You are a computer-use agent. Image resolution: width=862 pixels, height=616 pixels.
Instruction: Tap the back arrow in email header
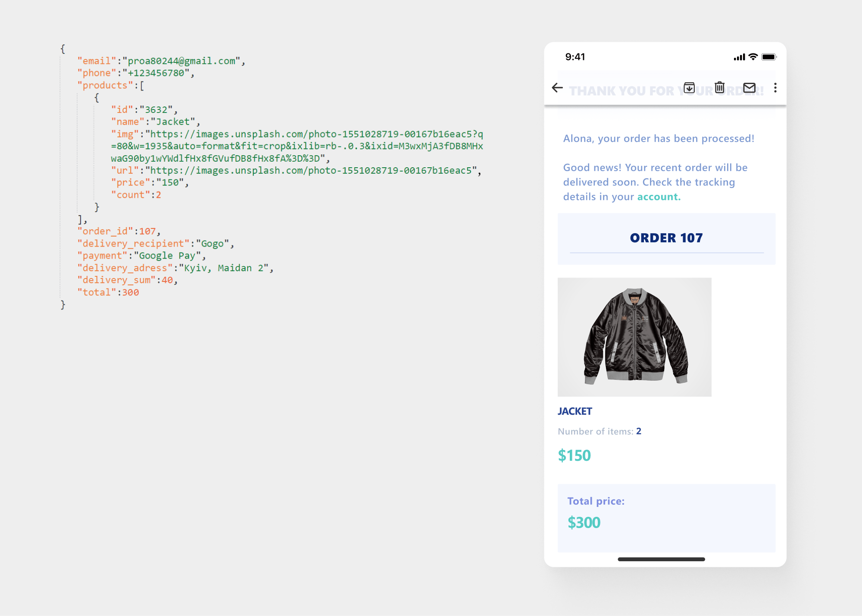pyautogui.click(x=557, y=88)
